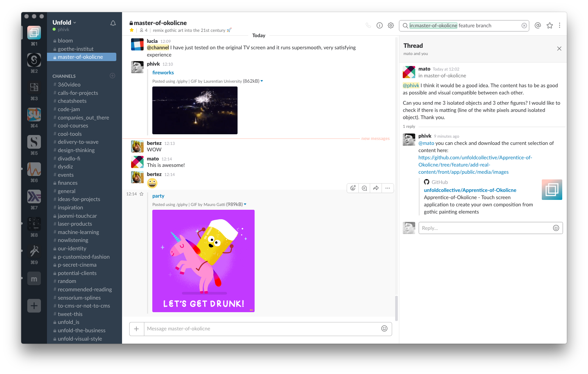Close the Thread panel
The height and width of the screenshot is (374, 588).
(559, 49)
